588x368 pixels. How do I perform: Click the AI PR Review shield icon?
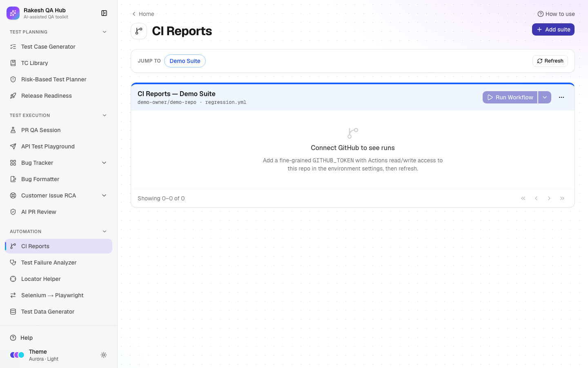click(x=13, y=212)
